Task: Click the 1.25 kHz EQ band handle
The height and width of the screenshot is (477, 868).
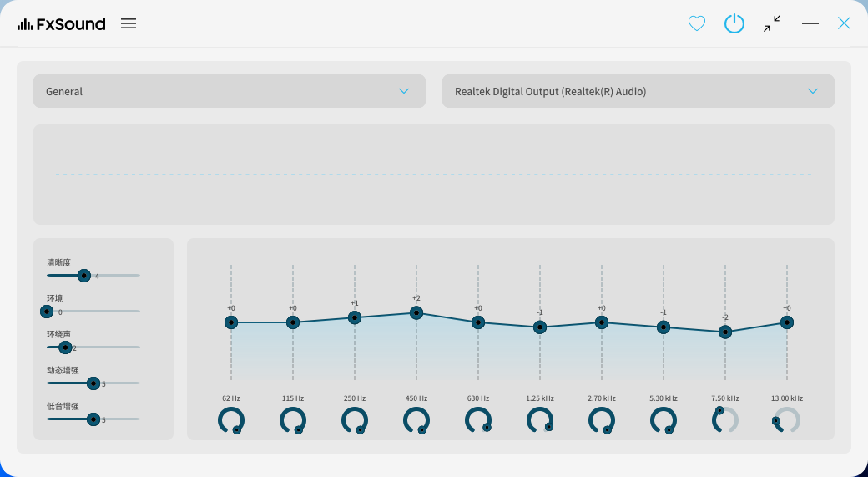Action: [540, 327]
